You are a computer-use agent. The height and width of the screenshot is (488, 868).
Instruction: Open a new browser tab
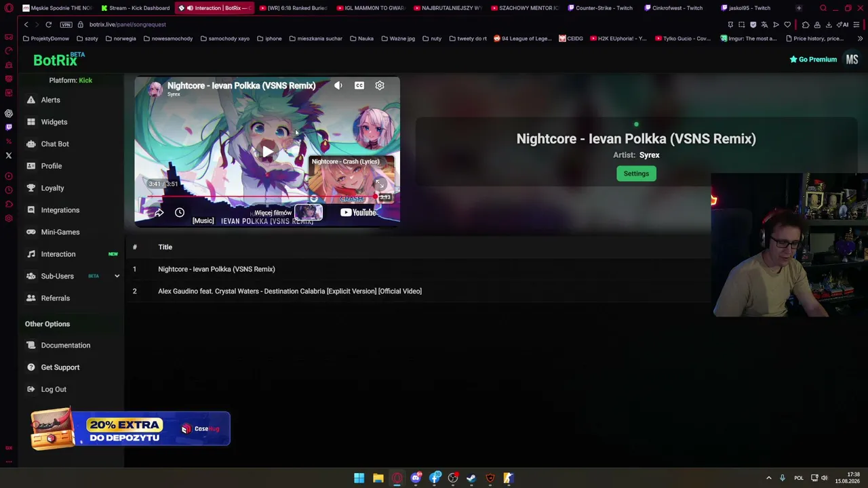[799, 8]
